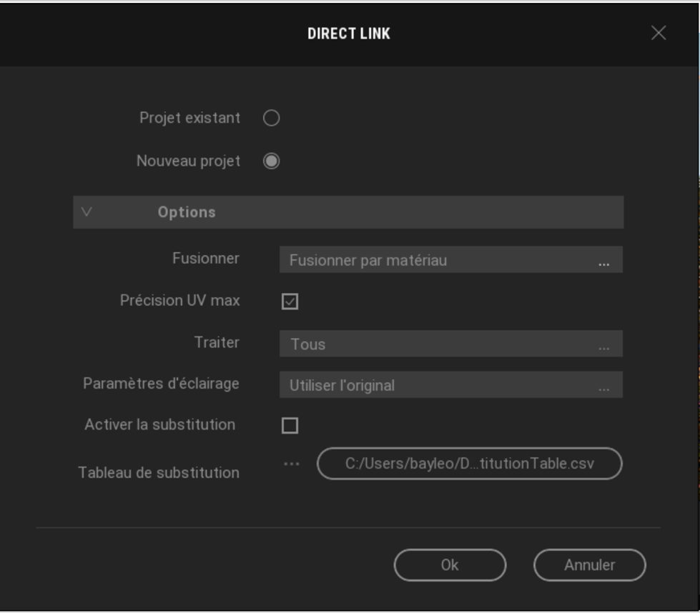Open the Paramètres d'éclairage dropdown

tap(451, 384)
